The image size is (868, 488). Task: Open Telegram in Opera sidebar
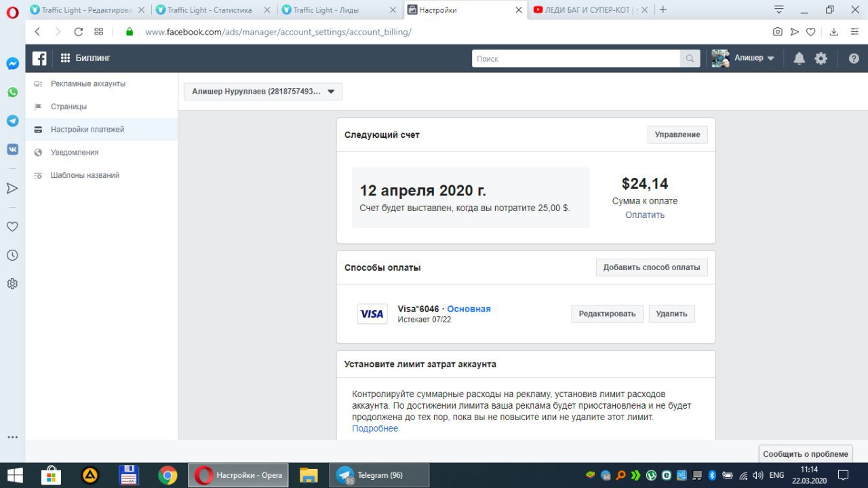click(x=12, y=121)
